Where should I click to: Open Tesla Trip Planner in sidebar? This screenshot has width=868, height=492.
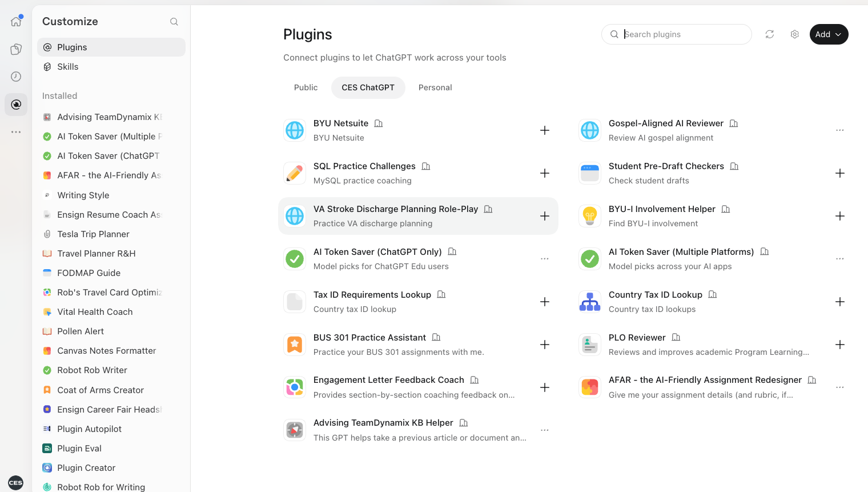point(111,234)
